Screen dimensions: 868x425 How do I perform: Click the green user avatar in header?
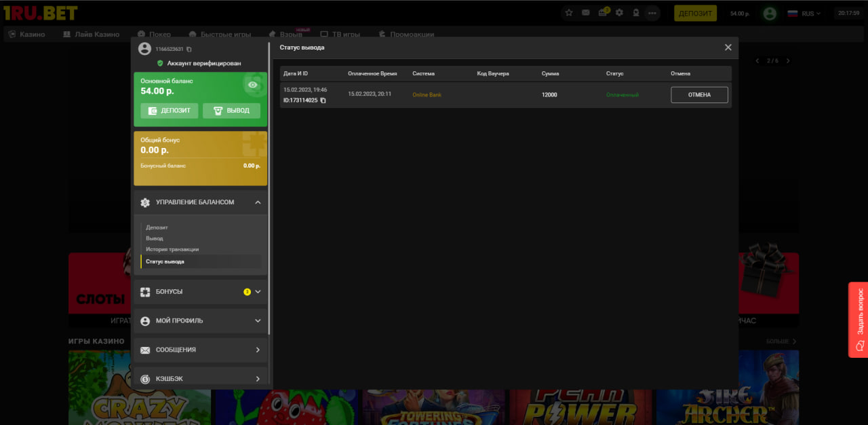point(769,14)
